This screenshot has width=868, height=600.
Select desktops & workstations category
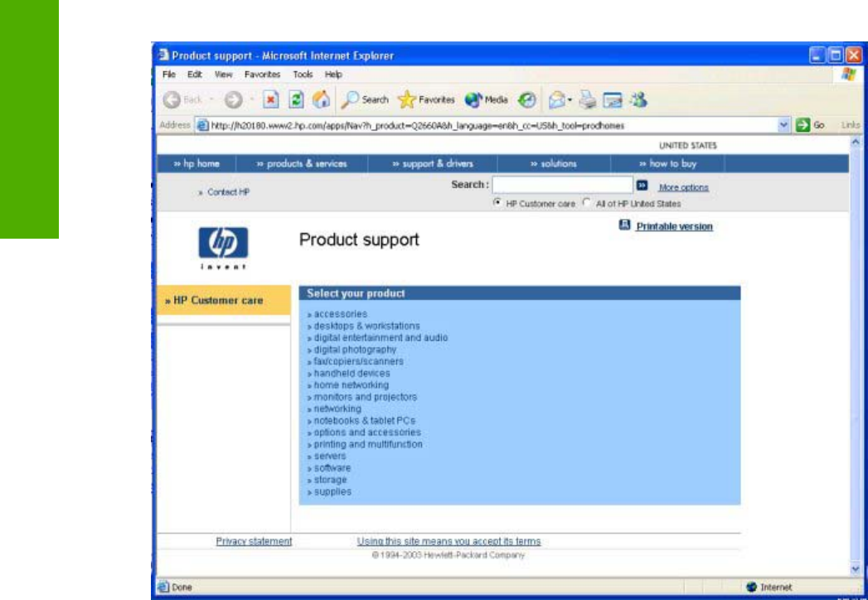[x=367, y=326]
